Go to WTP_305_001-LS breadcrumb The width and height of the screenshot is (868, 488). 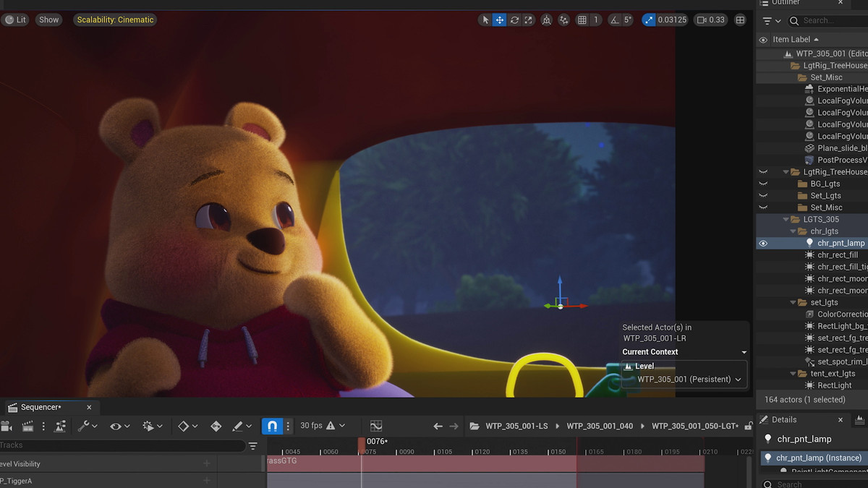516,426
